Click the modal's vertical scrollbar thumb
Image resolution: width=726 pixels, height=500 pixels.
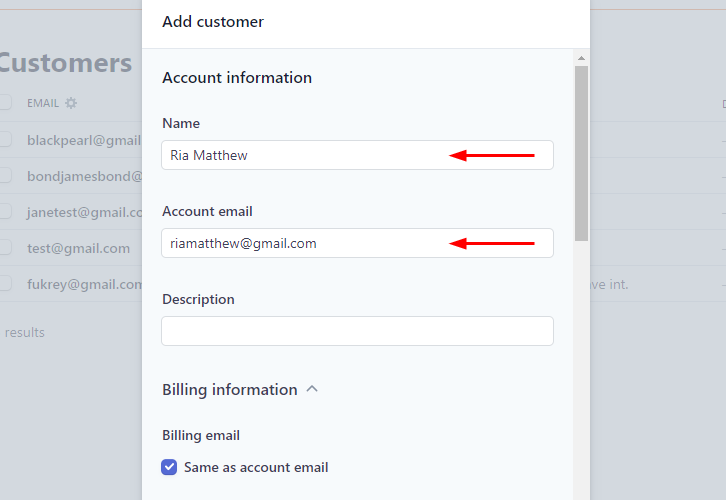click(x=581, y=150)
